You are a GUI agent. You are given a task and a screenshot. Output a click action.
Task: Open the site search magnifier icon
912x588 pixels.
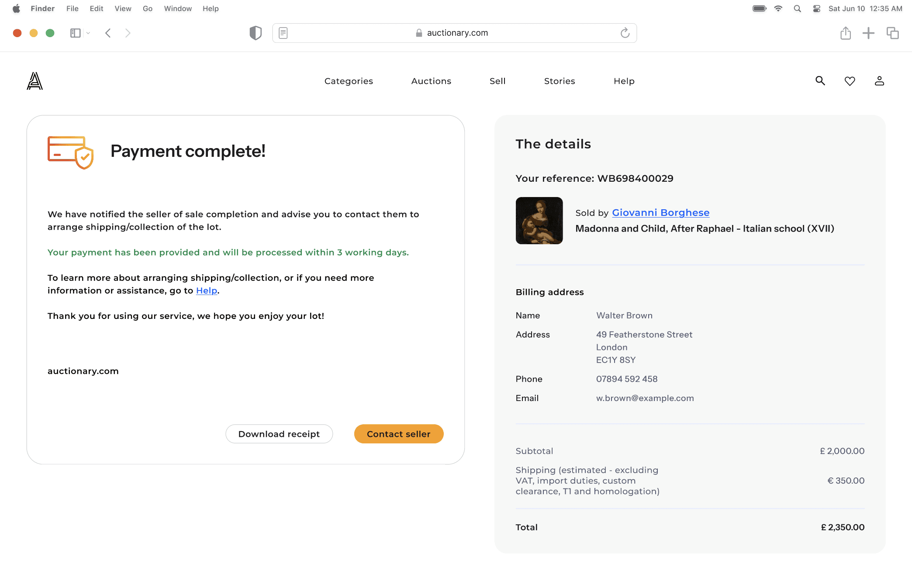coord(820,81)
